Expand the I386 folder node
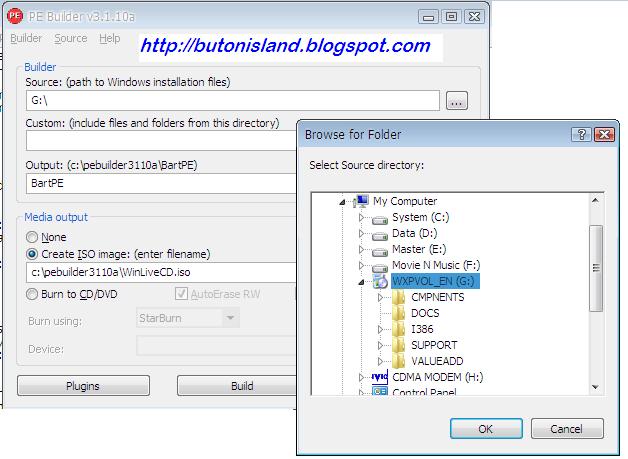Screen dimensions: 628x459 click(x=380, y=329)
